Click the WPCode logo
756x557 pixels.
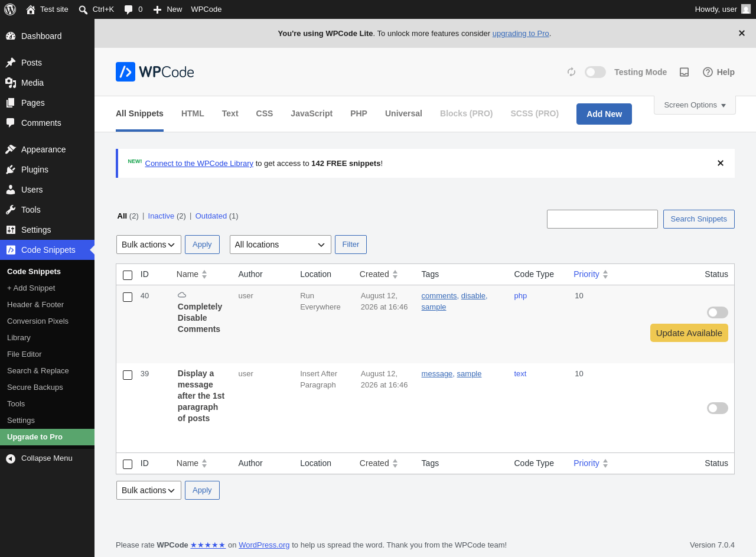pyautogui.click(x=155, y=72)
